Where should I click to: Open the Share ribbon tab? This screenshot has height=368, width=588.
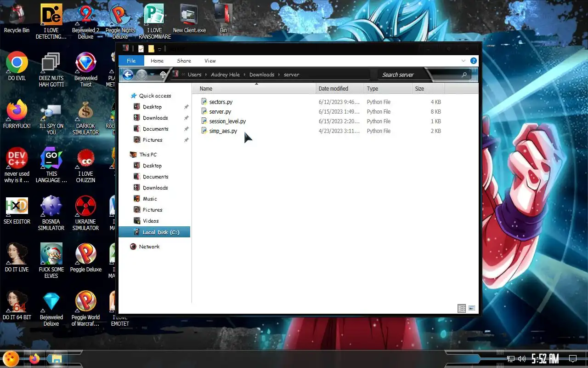point(184,61)
